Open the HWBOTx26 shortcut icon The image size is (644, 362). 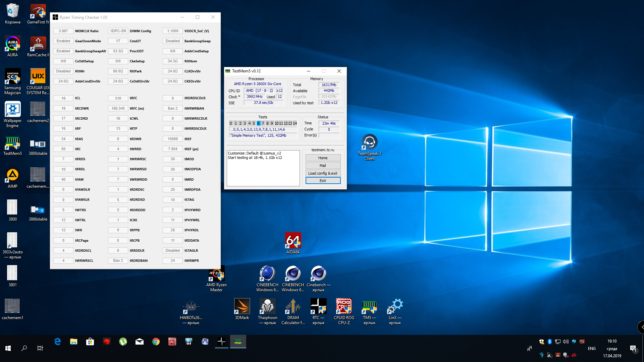191,307
